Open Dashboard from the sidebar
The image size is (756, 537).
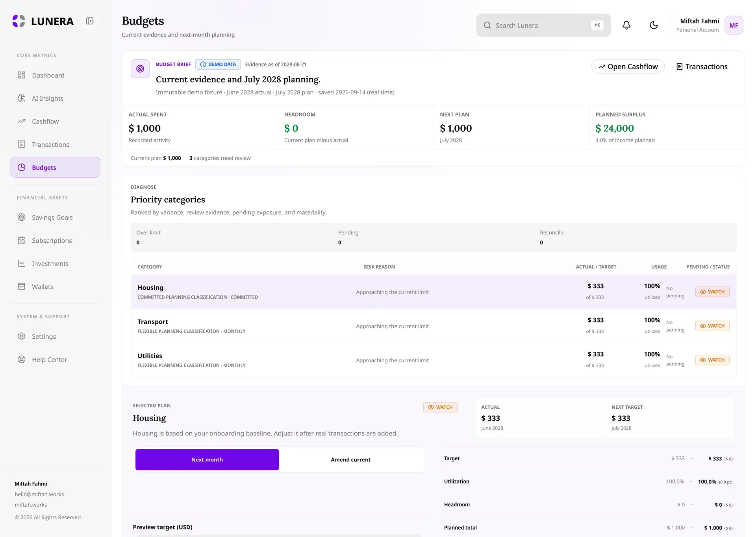(56, 75)
